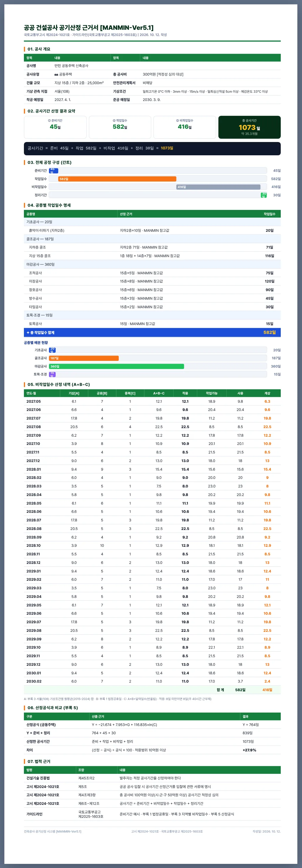Image resolution: width=302 pixels, height=868 pixels.
Task: Open the 비작업일수 416일 summary card
Action: [185, 127]
